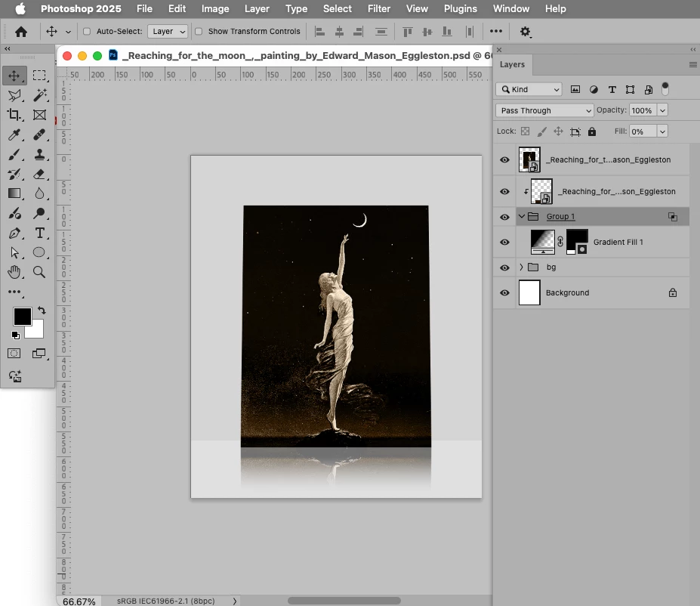This screenshot has width=700, height=606.
Task: Open the Layers panel options menu
Action: point(693,65)
